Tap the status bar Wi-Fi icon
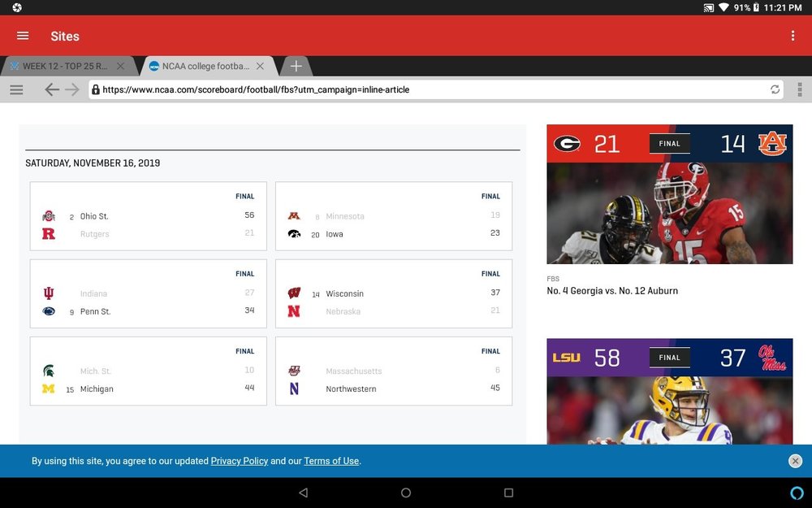 [x=724, y=7]
